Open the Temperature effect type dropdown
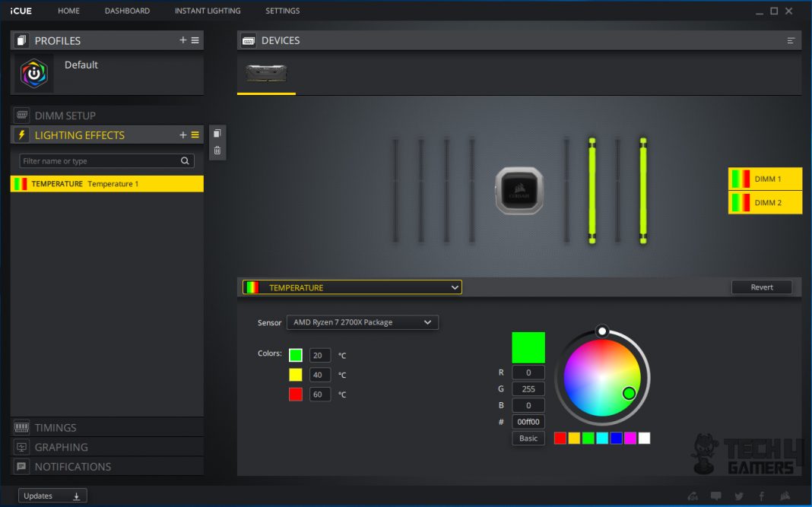This screenshot has height=507, width=812. (x=352, y=287)
